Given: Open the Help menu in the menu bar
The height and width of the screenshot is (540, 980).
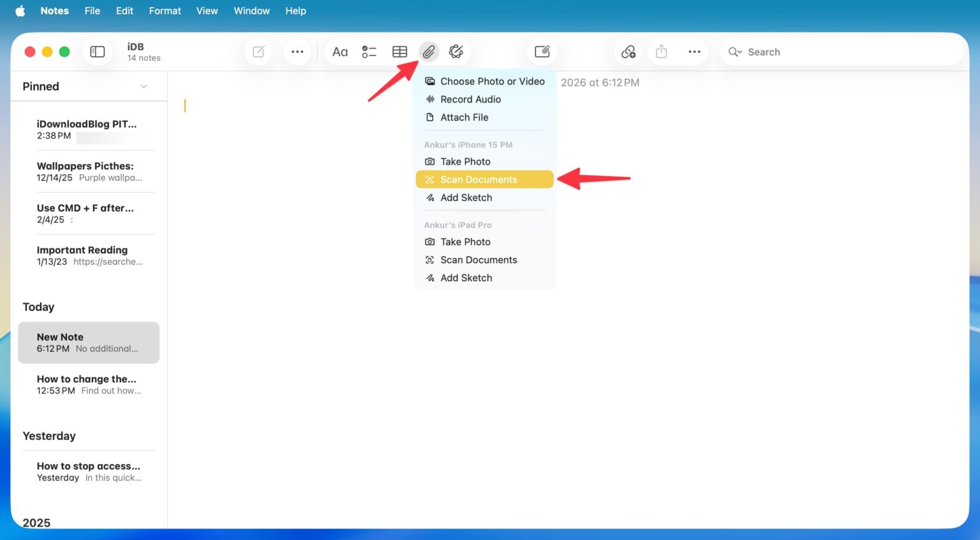Looking at the screenshot, I should [295, 11].
